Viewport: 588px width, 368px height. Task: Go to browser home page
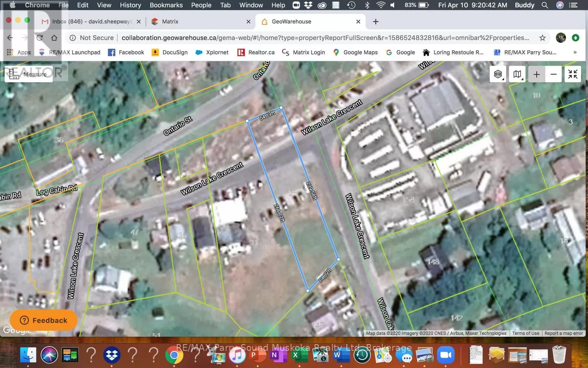point(54,38)
